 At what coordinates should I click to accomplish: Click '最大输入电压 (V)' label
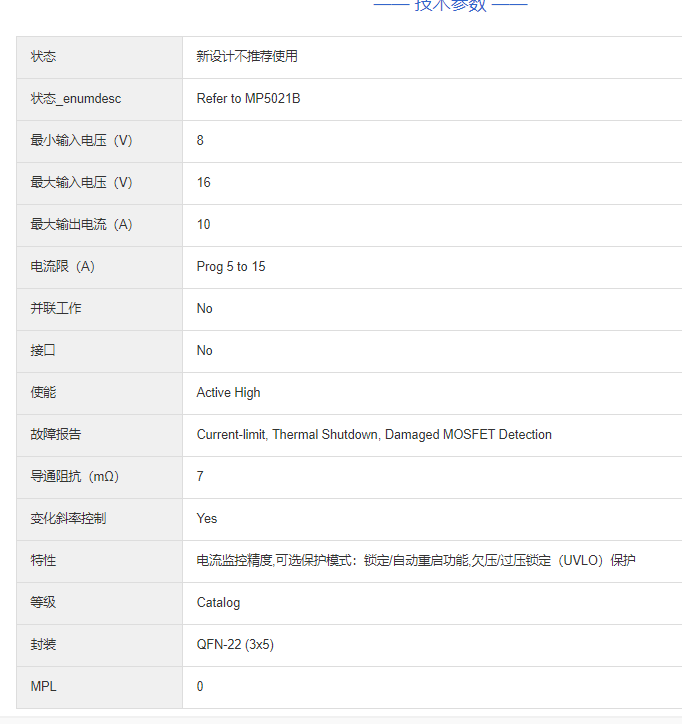81,182
